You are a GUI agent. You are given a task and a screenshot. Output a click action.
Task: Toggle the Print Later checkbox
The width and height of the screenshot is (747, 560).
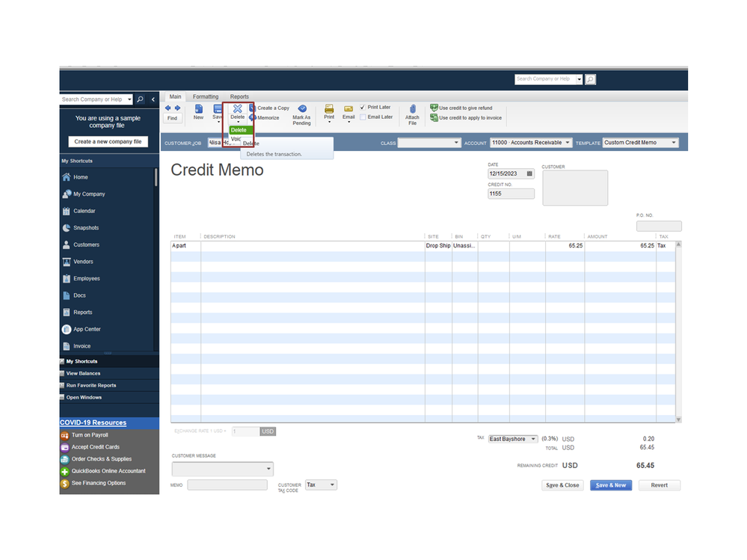(x=363, y=107)
